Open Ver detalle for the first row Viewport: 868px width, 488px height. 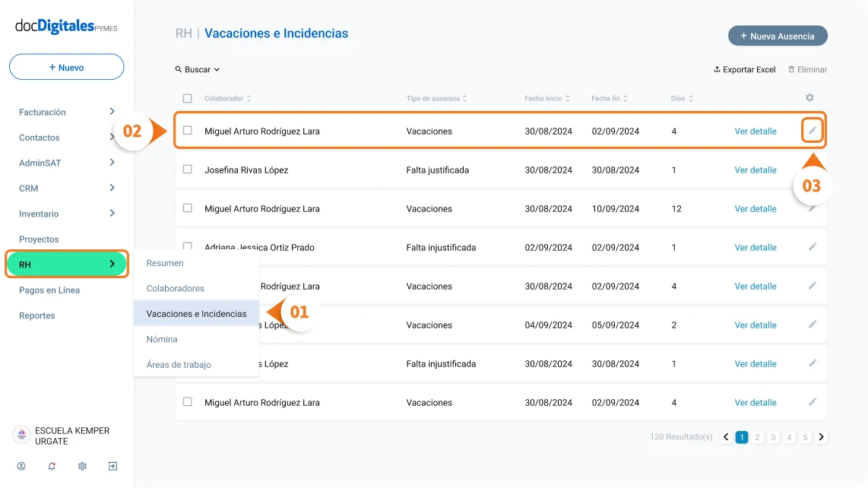755,131
